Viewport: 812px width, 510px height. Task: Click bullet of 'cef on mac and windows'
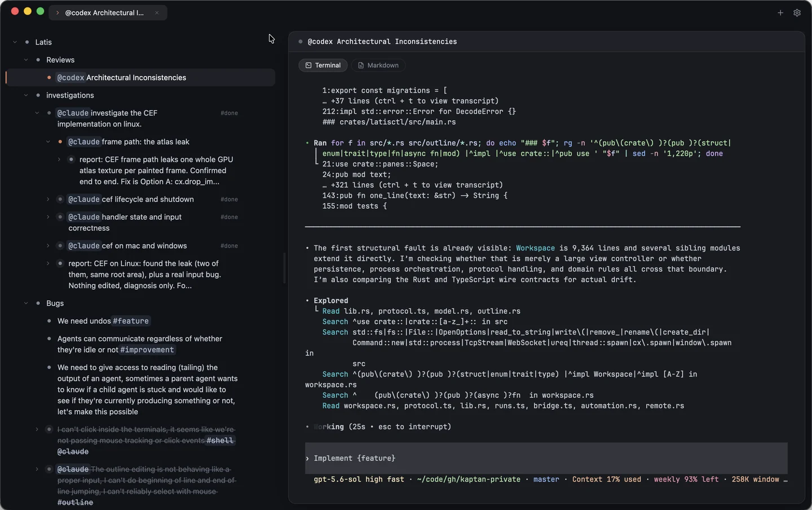(x=60, y=246)
